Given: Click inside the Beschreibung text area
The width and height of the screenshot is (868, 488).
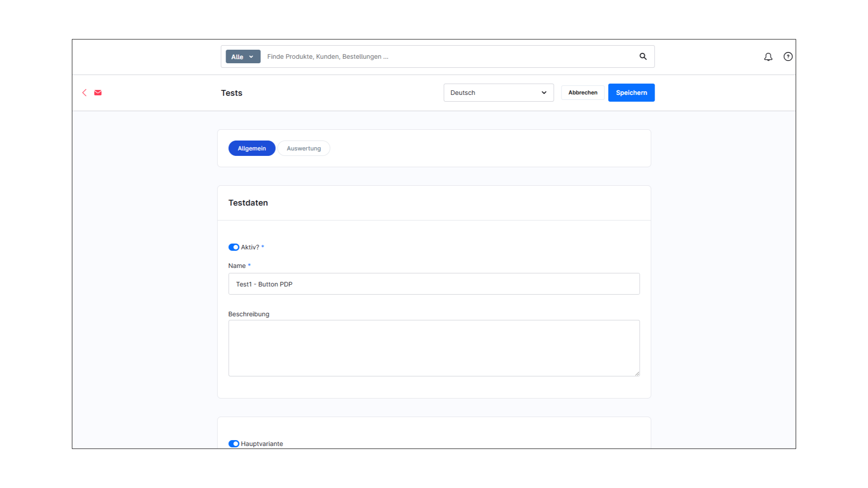Looking at the screenshot, I should [x=434, y=348].
